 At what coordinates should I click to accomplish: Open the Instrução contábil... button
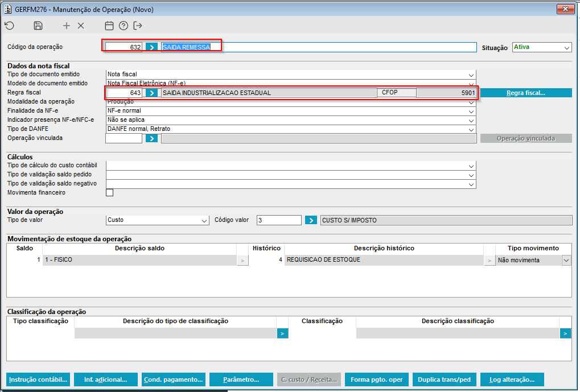click(x=38, y=379)
